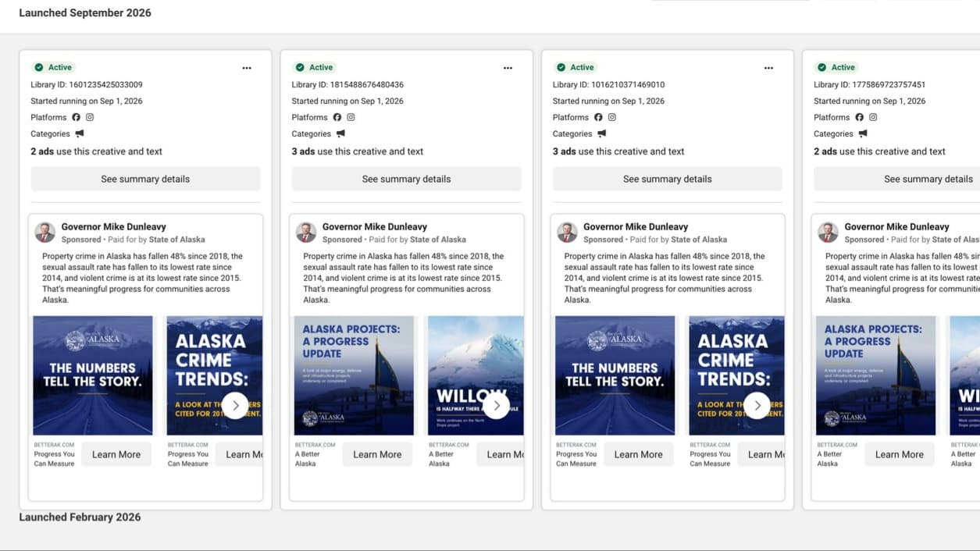Open Governor Mike Dunleavy page link in ad 1016210371469010
Viewport: 980px width, 551px height.
pos(636,227)
